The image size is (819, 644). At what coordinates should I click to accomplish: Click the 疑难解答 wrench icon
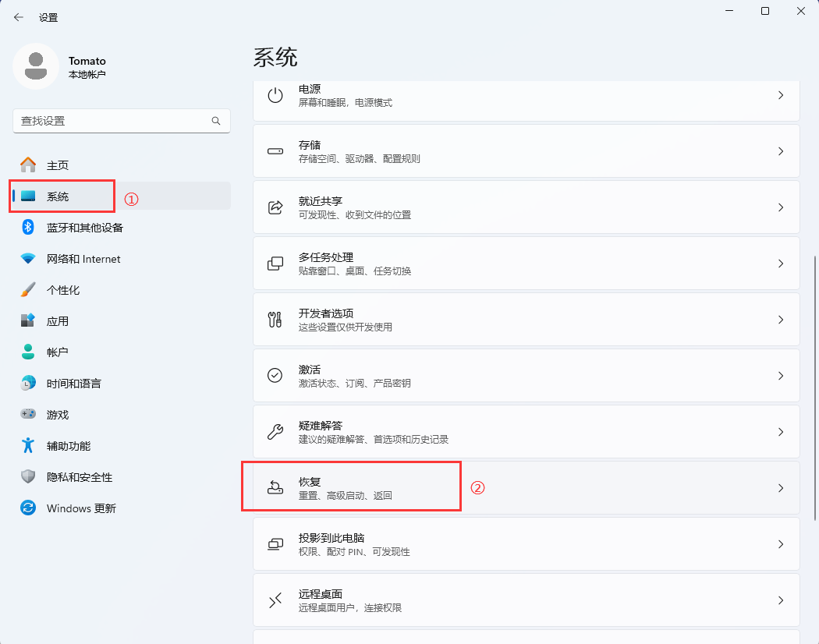point(275,432)
